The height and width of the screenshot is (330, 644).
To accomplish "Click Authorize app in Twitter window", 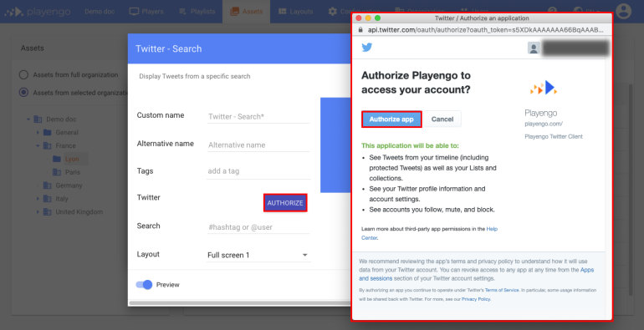I will pyautogui.click(x=391, y=119).
